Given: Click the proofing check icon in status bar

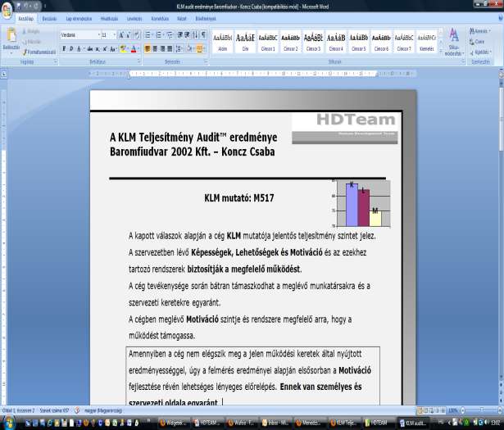Looking at the screenshot, I should [77, 410].
